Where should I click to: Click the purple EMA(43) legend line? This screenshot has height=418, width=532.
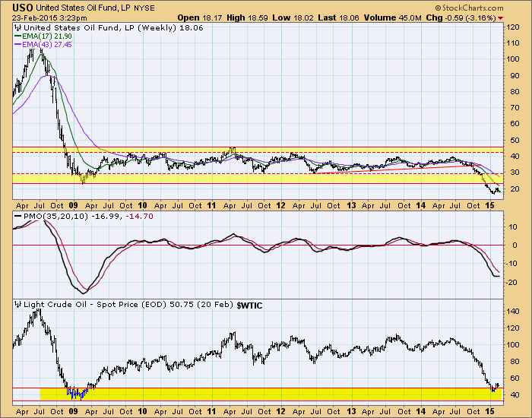click(x=17, y=43)
